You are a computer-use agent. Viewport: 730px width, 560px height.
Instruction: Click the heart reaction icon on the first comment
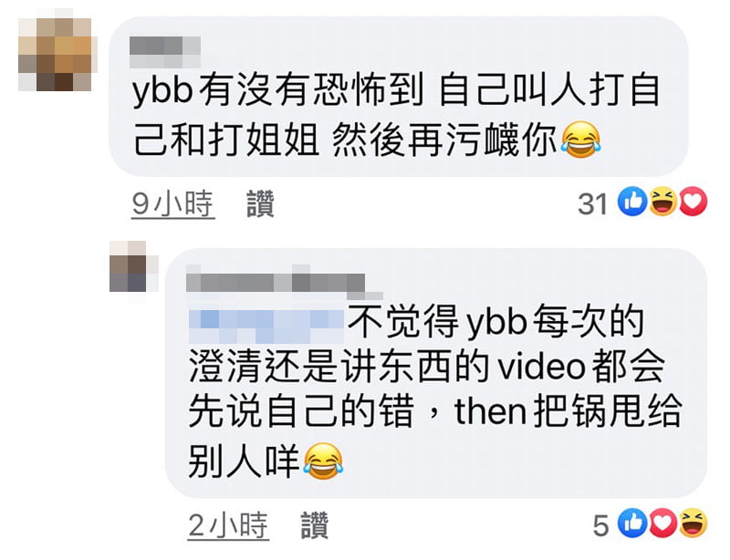[x=693, y=202]
